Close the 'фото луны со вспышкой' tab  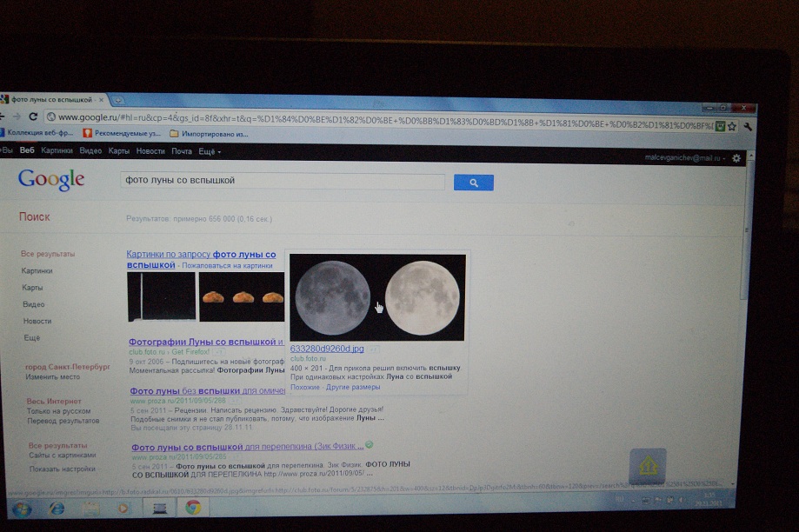101,100
